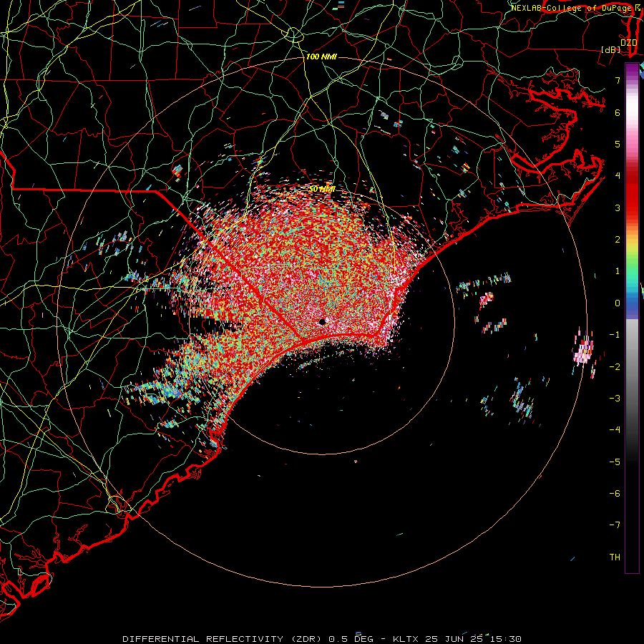Pick the "-6" value on the dB scale

pos(615,494)
